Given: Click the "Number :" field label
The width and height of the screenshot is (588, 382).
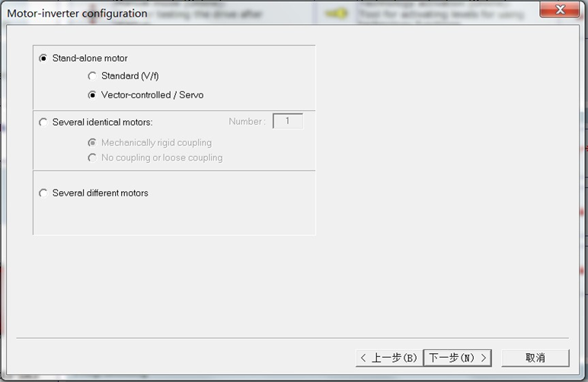Looking at the screenshot, I should [247, 122].
